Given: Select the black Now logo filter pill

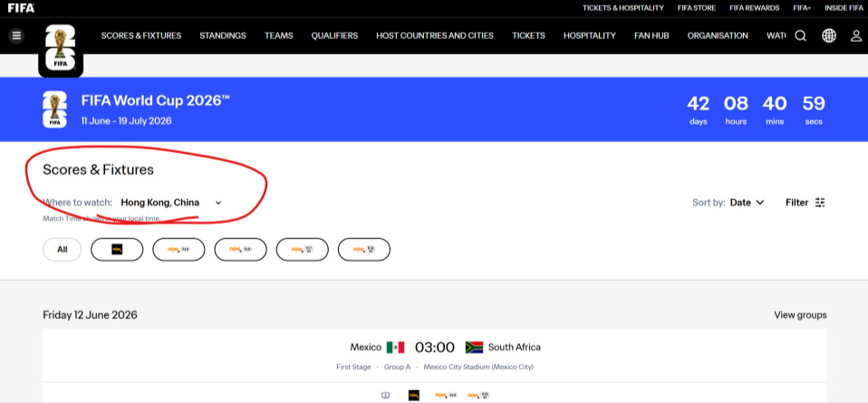Looking at the screenshot, I should [x=117, y=250].
